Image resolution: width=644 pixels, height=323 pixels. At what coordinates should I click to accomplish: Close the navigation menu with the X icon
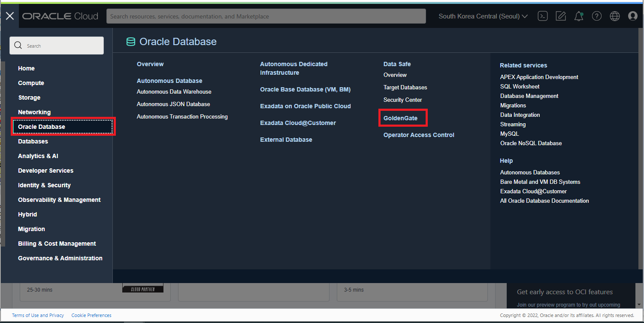pos(10,16)
